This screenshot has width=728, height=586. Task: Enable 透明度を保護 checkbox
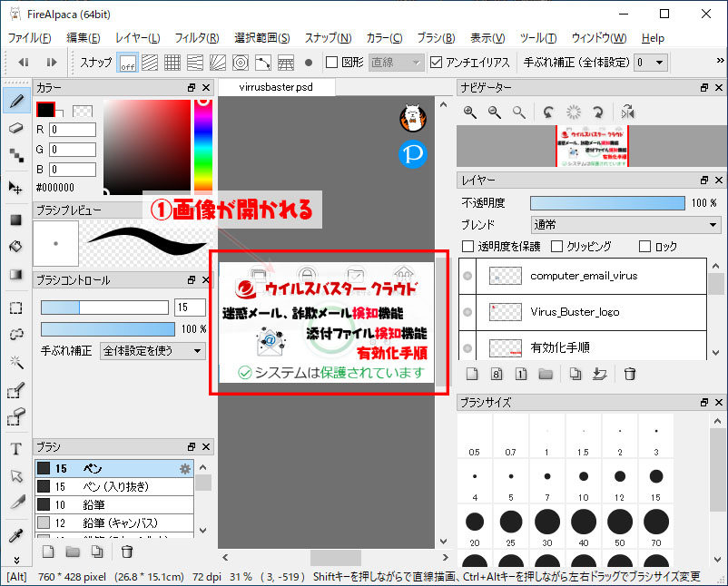(x=467, y=246)
